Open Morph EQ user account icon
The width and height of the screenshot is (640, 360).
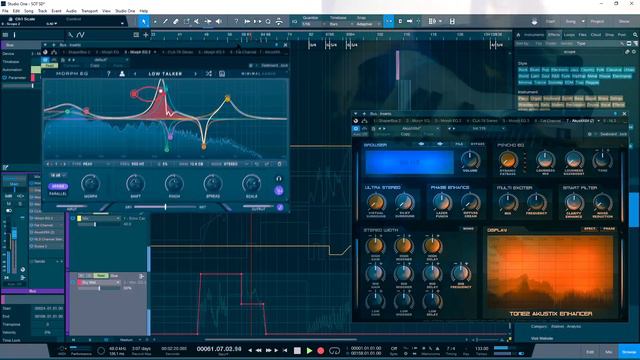click(122, 74)
